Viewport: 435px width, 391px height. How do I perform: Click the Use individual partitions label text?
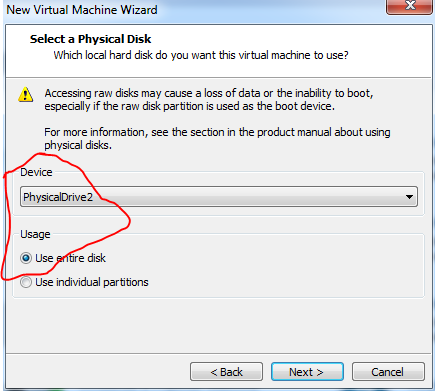tap(92, 282)
